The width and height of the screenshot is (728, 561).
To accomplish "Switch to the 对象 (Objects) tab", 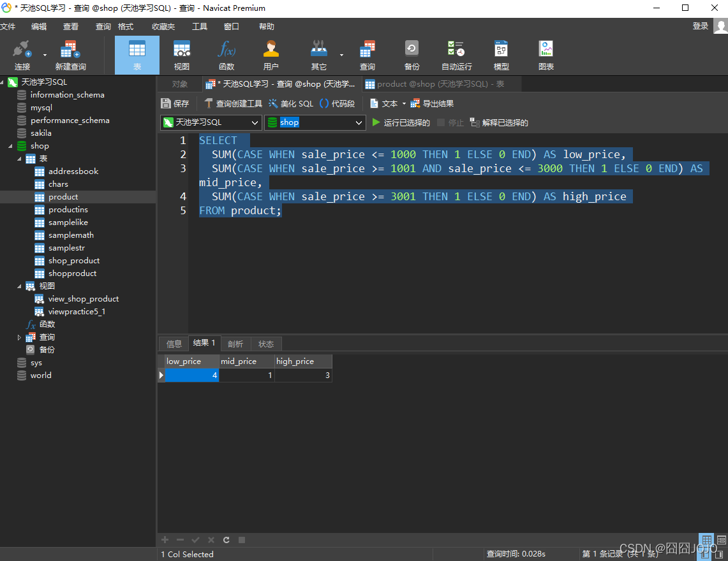I will (180, 84).
